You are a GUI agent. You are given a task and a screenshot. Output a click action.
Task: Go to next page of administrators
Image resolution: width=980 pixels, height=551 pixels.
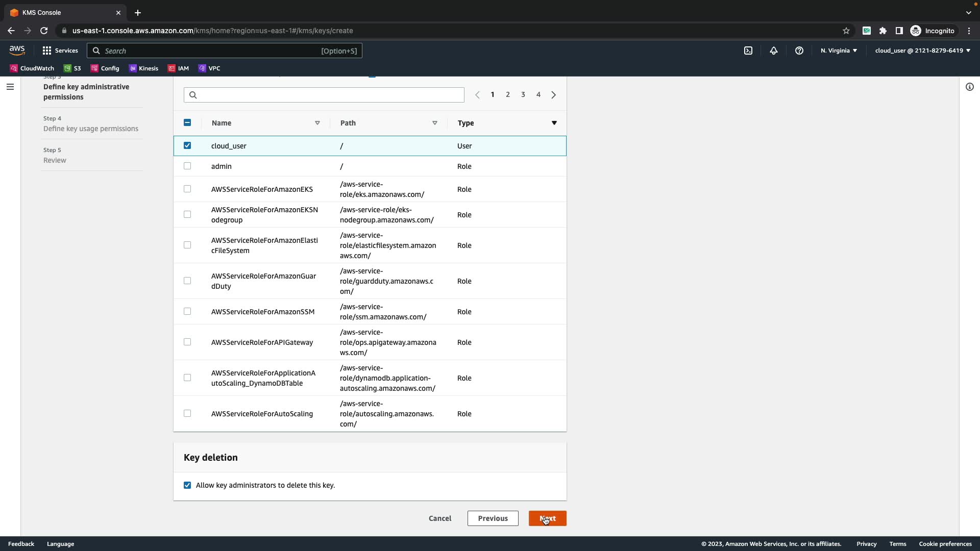[x=553, y=95]
